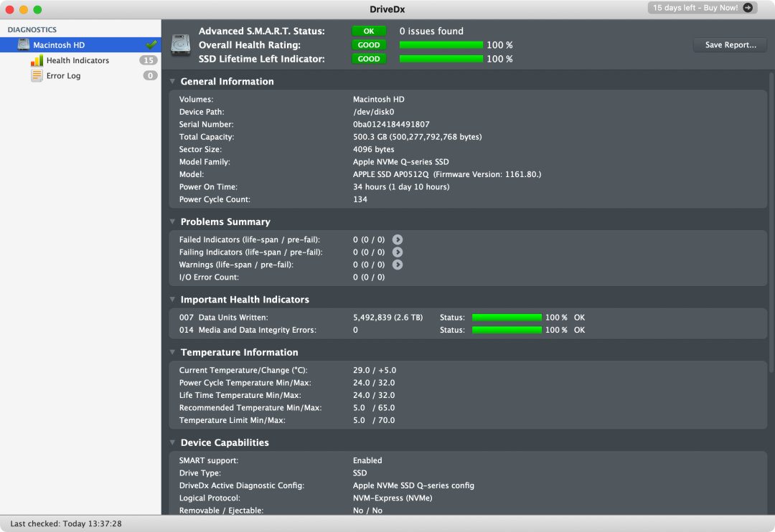Click the Save Report button
Screen dimensions: 775x532
pyautogui.click(x=730, y=45)
